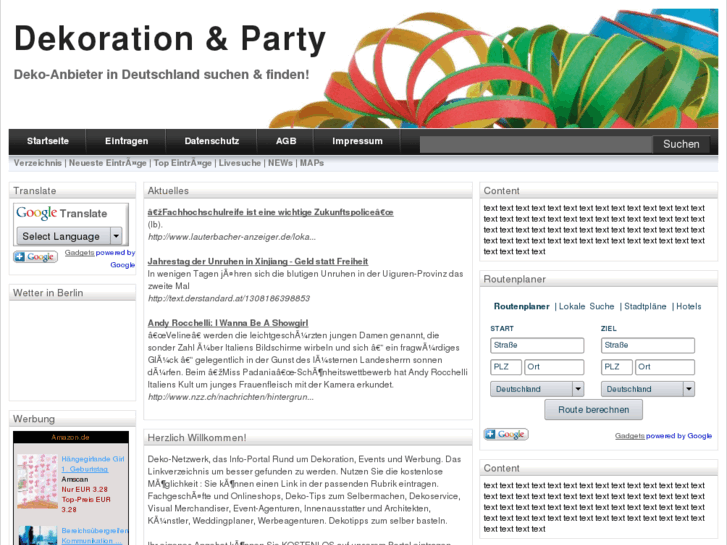
Task: Go to Startseite in the navigation bar
Action: (x=48, y=141)
